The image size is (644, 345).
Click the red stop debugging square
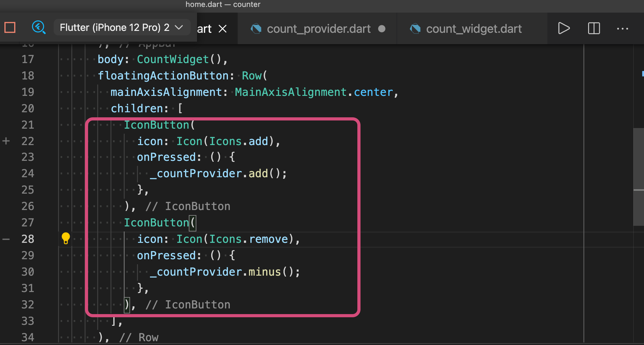point(10,28)
